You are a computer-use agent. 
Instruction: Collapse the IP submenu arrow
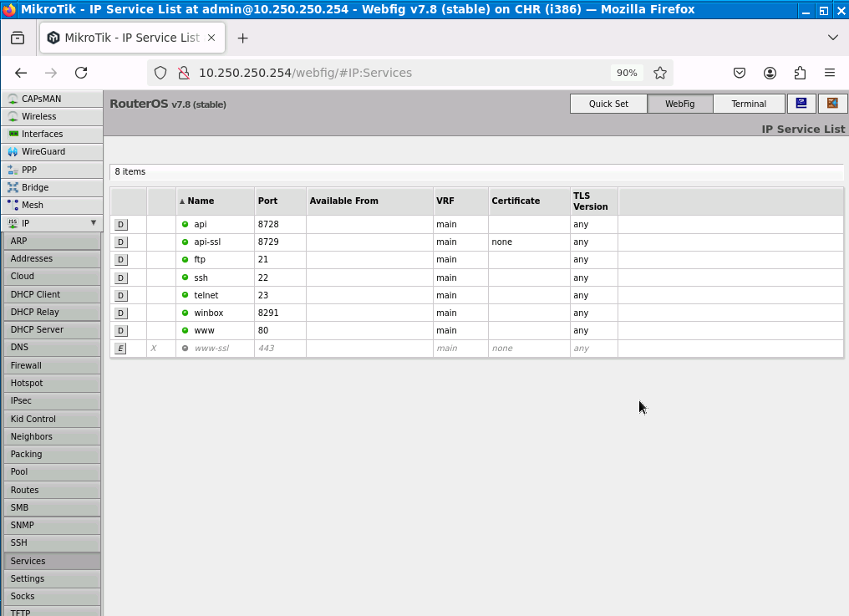(x=93, y=222)
